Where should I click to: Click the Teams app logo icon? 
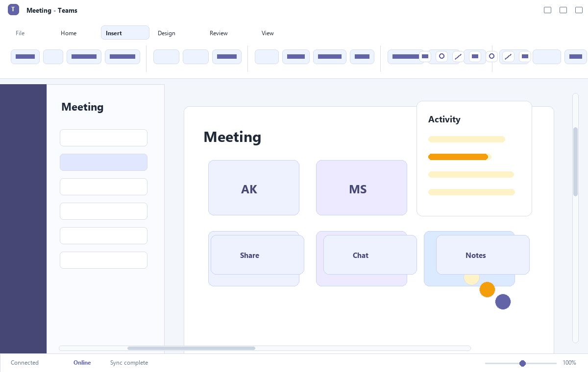pos(13,9)
